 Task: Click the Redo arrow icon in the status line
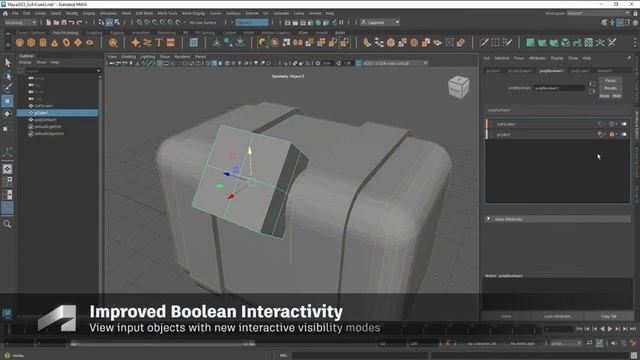pyautogui.click(x=80, y=22)
